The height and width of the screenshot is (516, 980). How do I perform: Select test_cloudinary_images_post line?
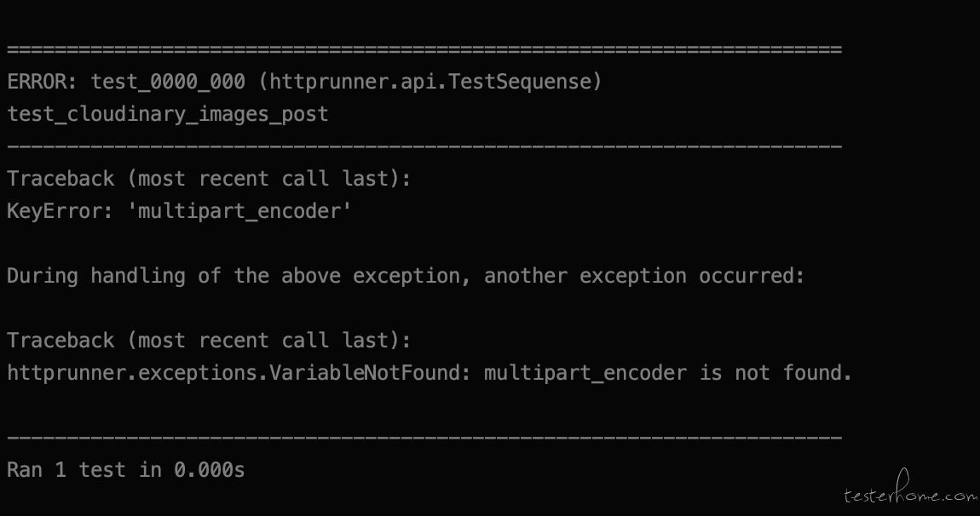(168, 114)
